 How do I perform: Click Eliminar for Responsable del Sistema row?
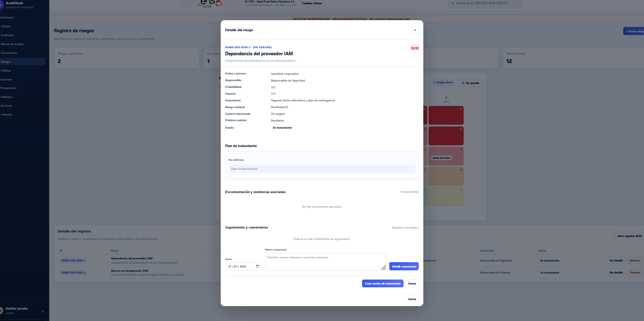(635, 272)
